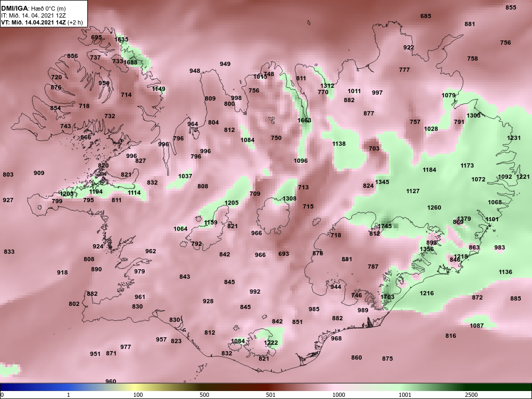Viewport: 532px width, 399px height.
Task: Click the map value 777
Action: click(404, 70)
